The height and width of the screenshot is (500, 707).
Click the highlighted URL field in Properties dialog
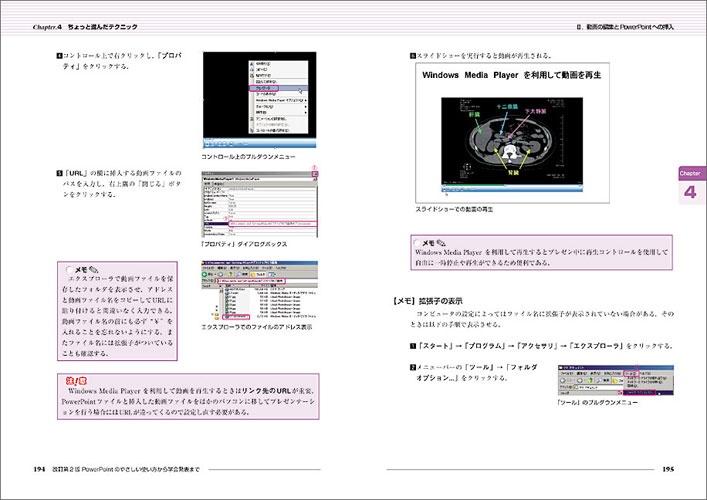[272, 223]
